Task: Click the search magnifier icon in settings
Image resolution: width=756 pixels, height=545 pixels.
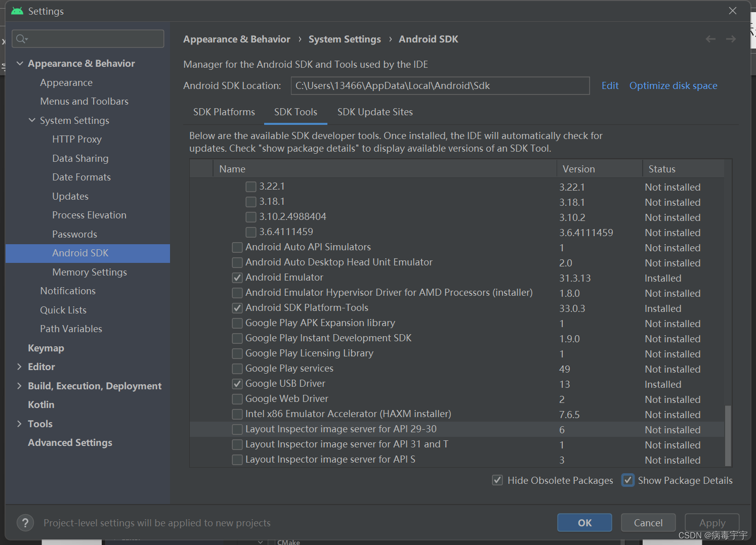Action: 21,39
